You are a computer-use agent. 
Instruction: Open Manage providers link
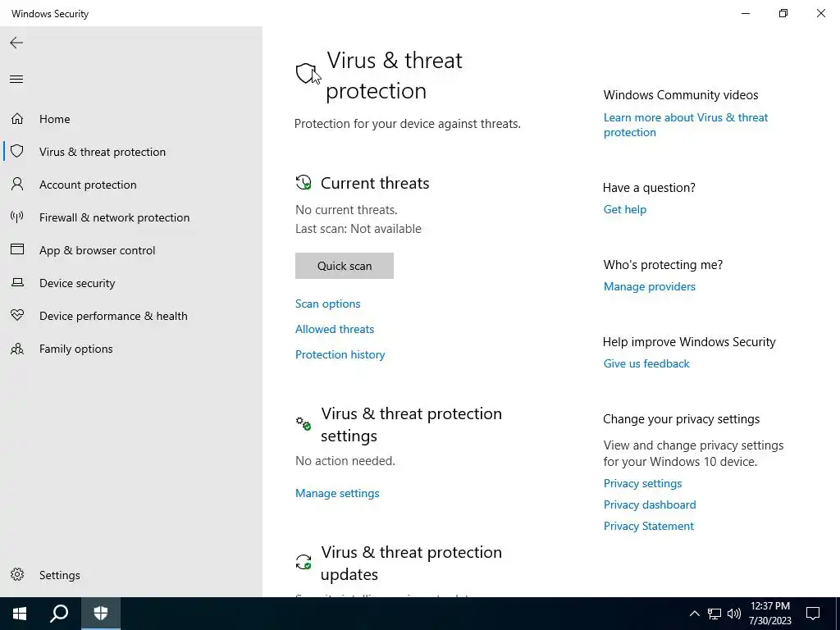(x=650, y=286)
